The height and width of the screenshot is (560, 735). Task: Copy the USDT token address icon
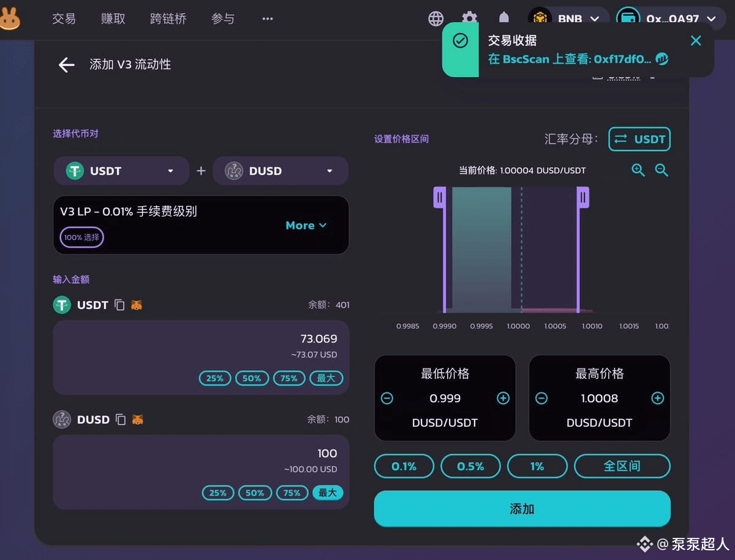tap(120, 304)
